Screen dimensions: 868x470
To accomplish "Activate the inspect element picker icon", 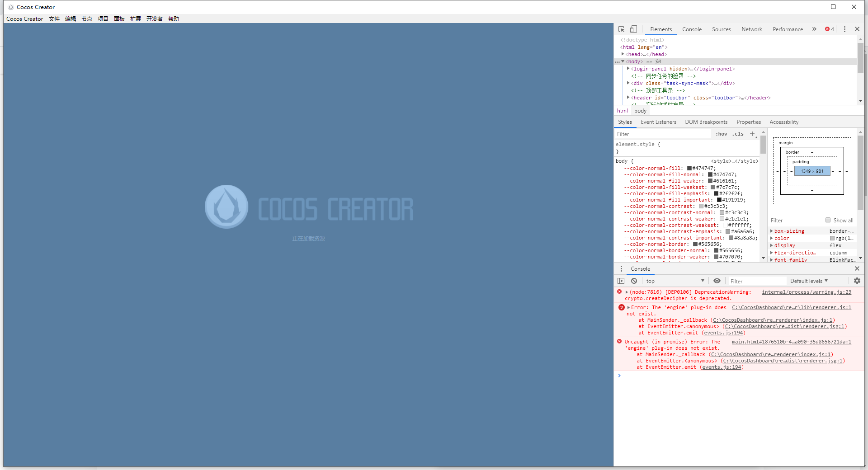I will [x=622, y=29].
